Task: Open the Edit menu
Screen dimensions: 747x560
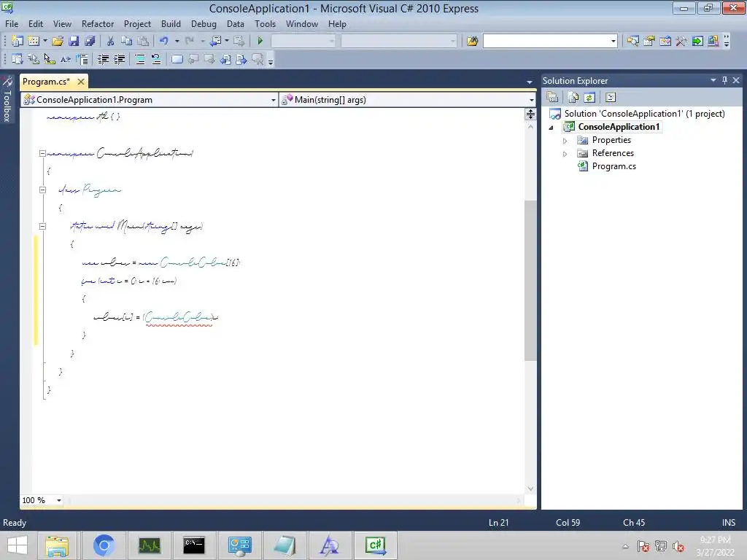Action: tap(36, 24)
